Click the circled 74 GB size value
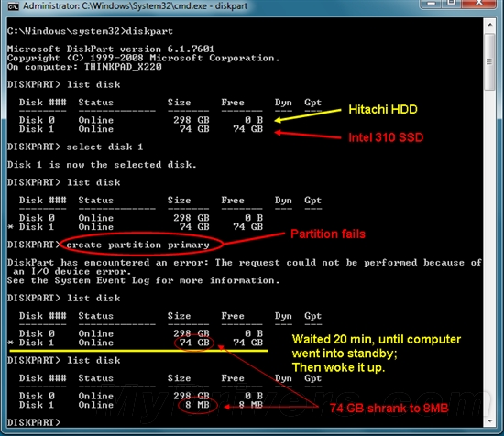This screenshot has height=436, width=504. coord(194,343)
